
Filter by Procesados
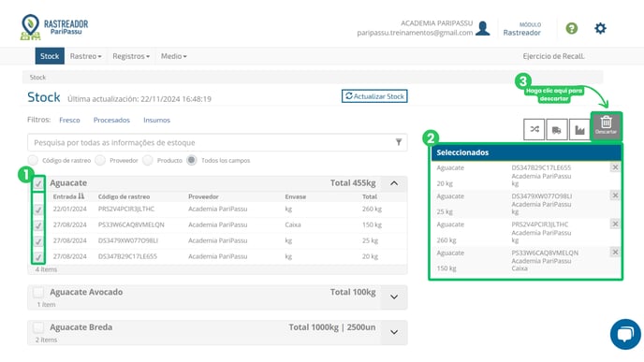[111, 120]
